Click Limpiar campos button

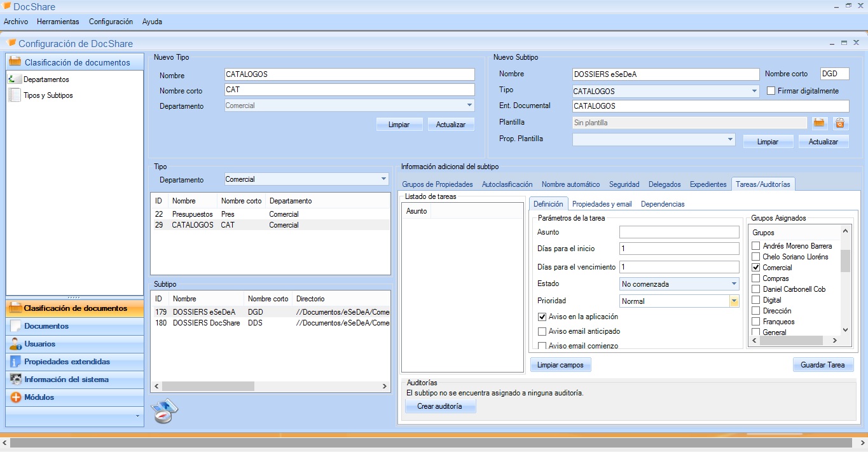point(561,365)
